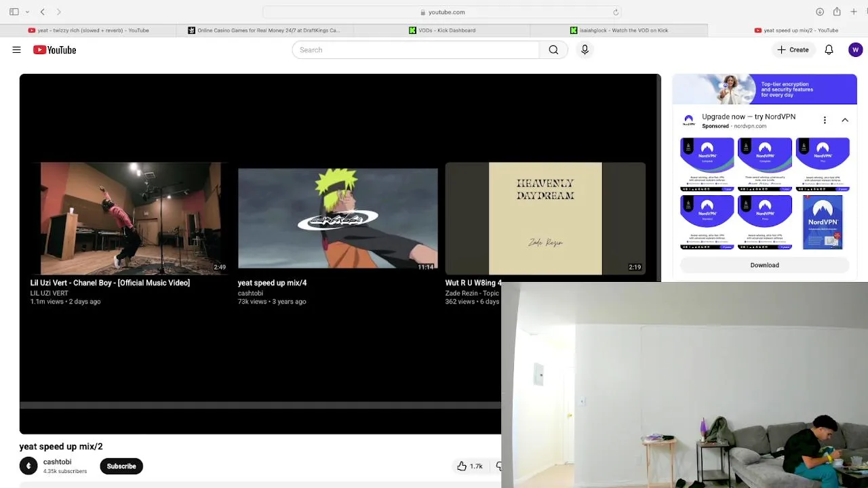Image resolution: width=868 pixels, height=488 pixels.
Task: Switch to VODs – Kick Dashboard tab
Action: [442, 30]
